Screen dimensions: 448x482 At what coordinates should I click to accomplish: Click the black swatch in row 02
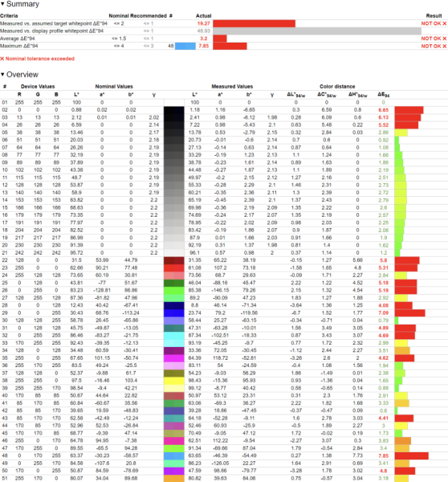tap(174, 110)
